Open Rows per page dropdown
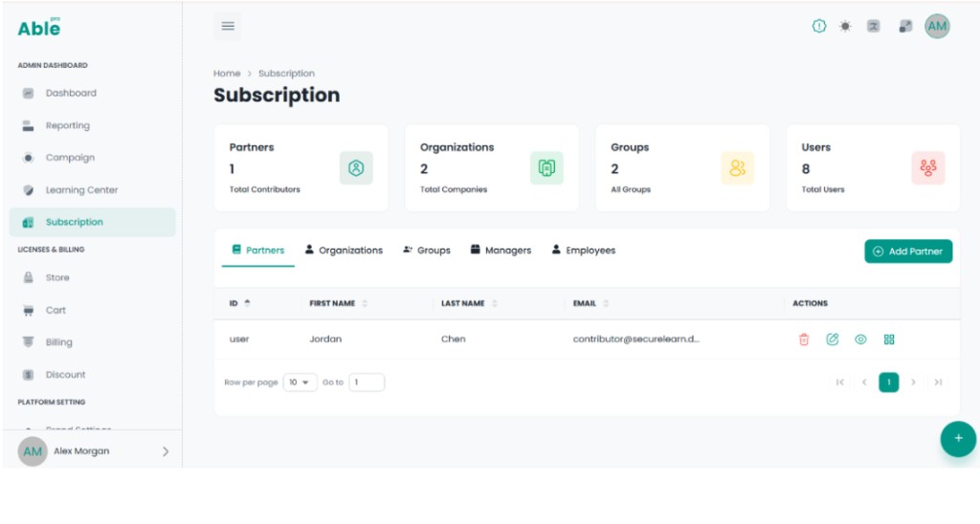 coord(300,382)
